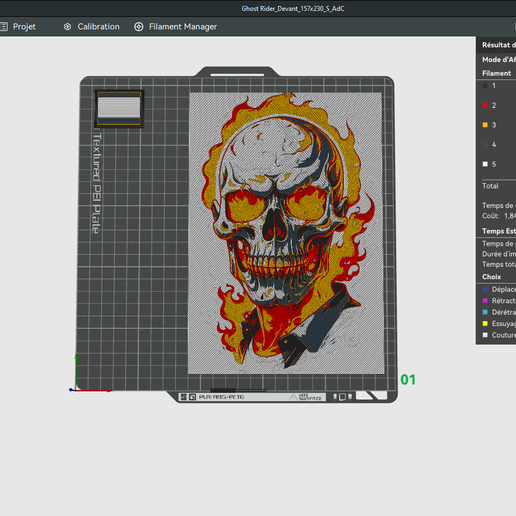Click the Total row label
This screenshot has height=516, width=516.
(490, 186)
